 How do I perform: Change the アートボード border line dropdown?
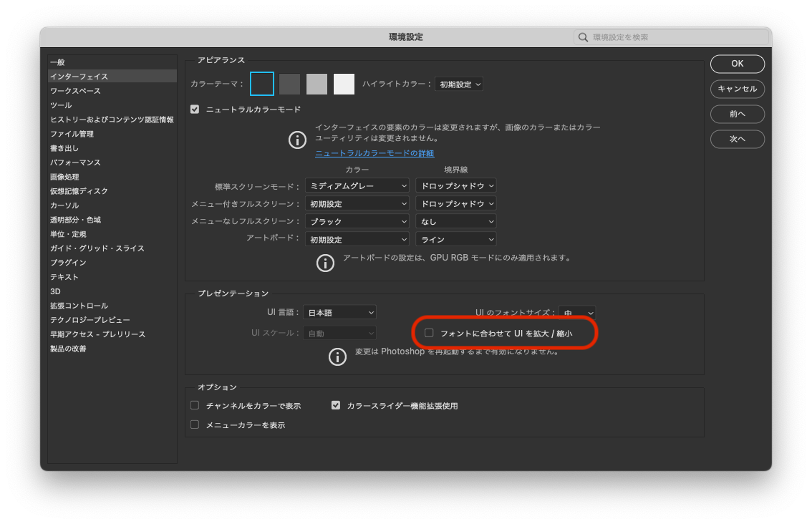(x=456, y=239)
